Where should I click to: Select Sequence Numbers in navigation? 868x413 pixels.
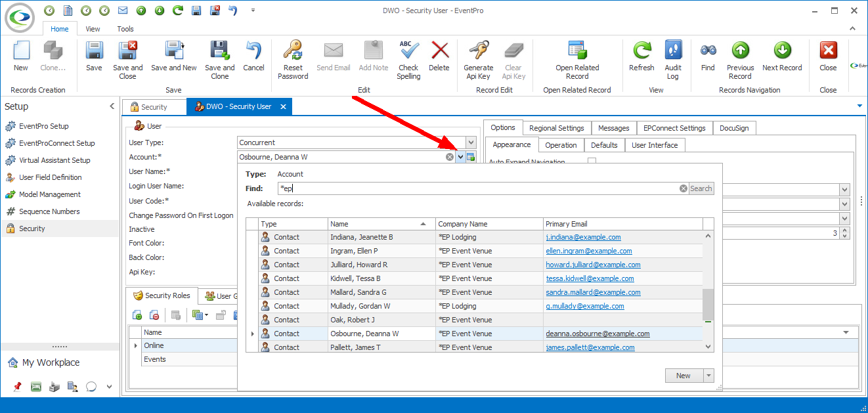tap(49, 211)
